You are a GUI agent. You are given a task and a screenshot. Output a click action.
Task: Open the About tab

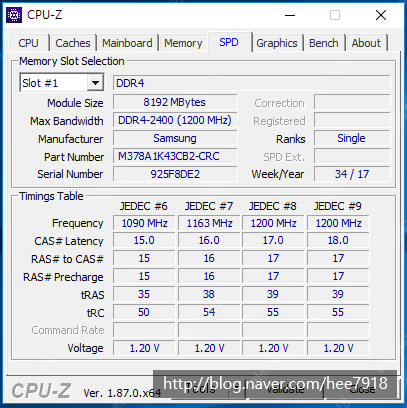366,43
